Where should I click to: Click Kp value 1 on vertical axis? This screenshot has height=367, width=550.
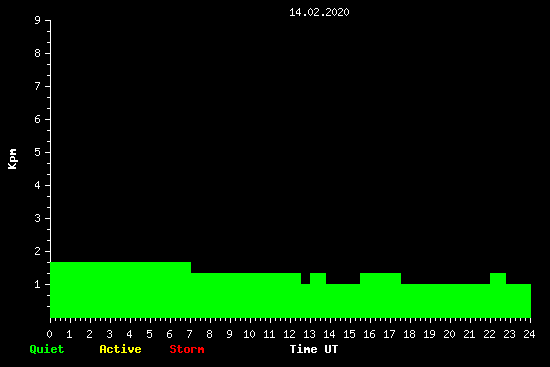tap(38, 284)
